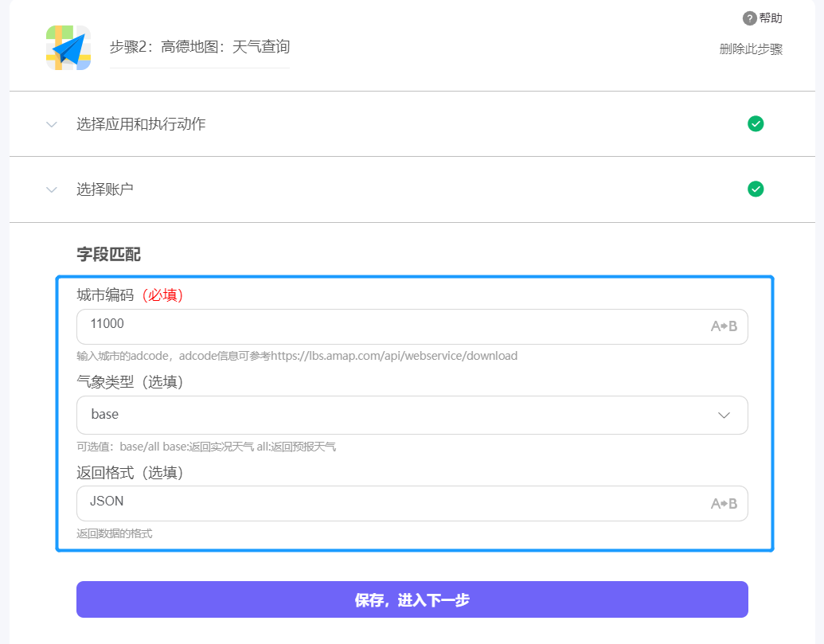Click the chevron arrow of 气象类型 dropdown
The width and height of the screenshot is (824, 644).
[724, 415]
